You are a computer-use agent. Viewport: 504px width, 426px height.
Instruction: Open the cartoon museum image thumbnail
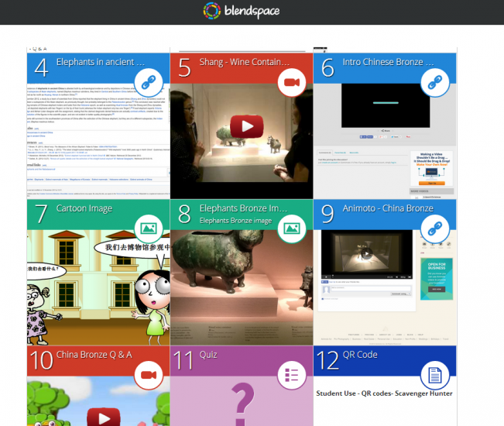[x=98, y=287]
